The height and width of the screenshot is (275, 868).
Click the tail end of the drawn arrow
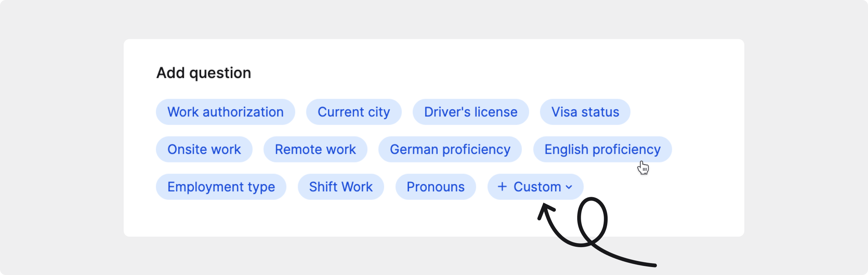[x=653, y=266]
